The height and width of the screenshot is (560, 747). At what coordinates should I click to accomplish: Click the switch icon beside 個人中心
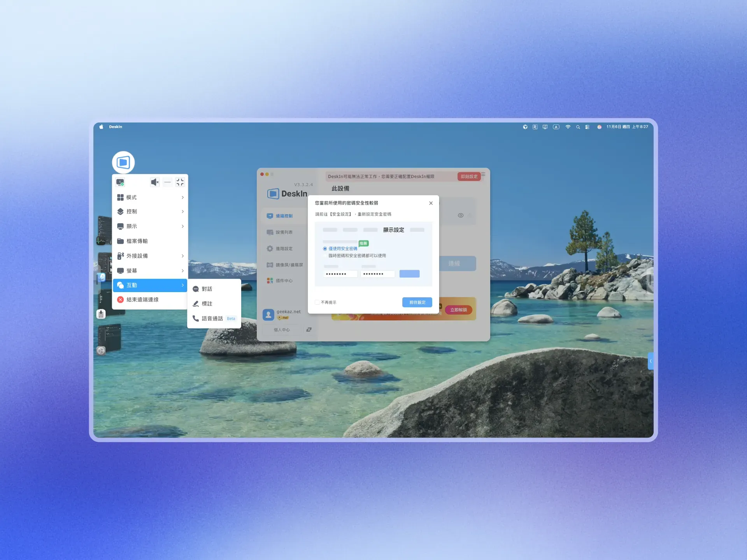(x=309, y=330)
